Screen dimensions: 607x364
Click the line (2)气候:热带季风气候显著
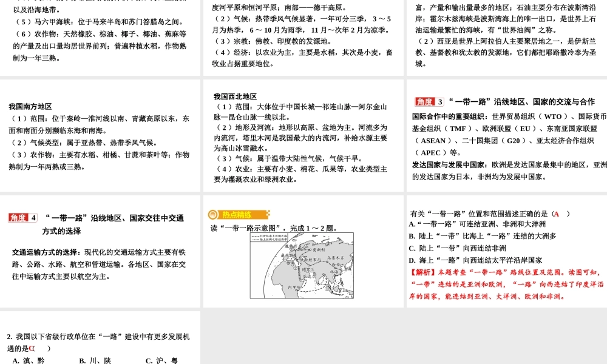point(302,19)
